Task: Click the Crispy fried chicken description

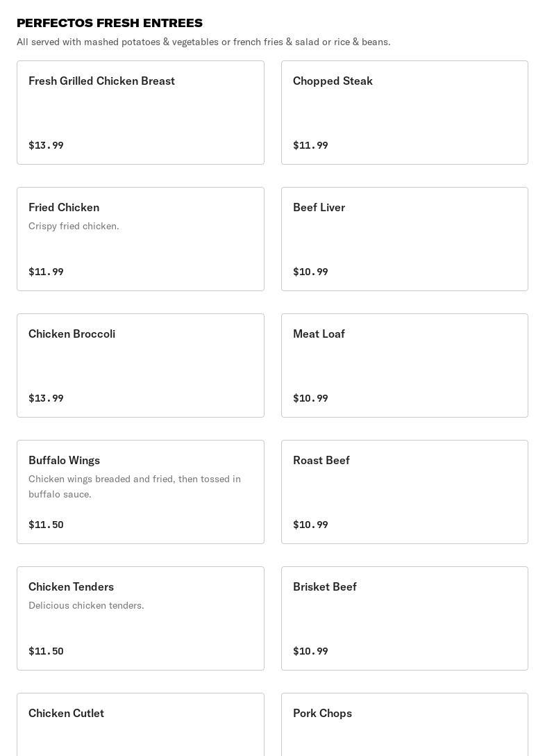Action: point(74,226)
